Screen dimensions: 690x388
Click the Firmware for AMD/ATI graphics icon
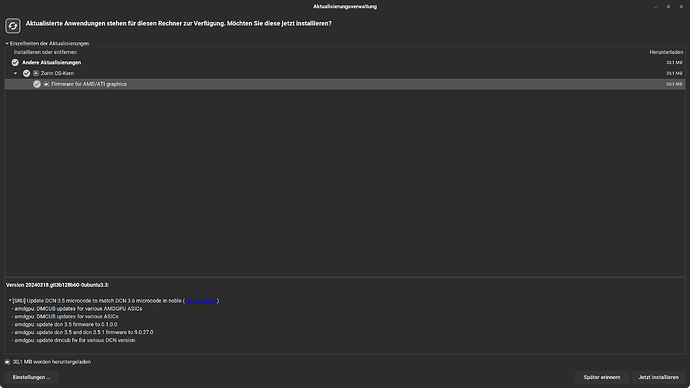[46, 84]
